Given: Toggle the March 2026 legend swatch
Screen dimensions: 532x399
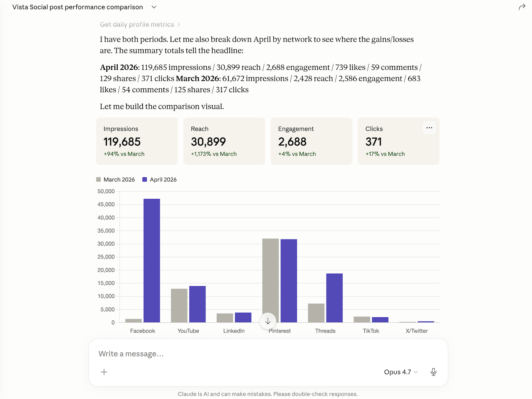Looking at the screenshot, I should (98, 180).
